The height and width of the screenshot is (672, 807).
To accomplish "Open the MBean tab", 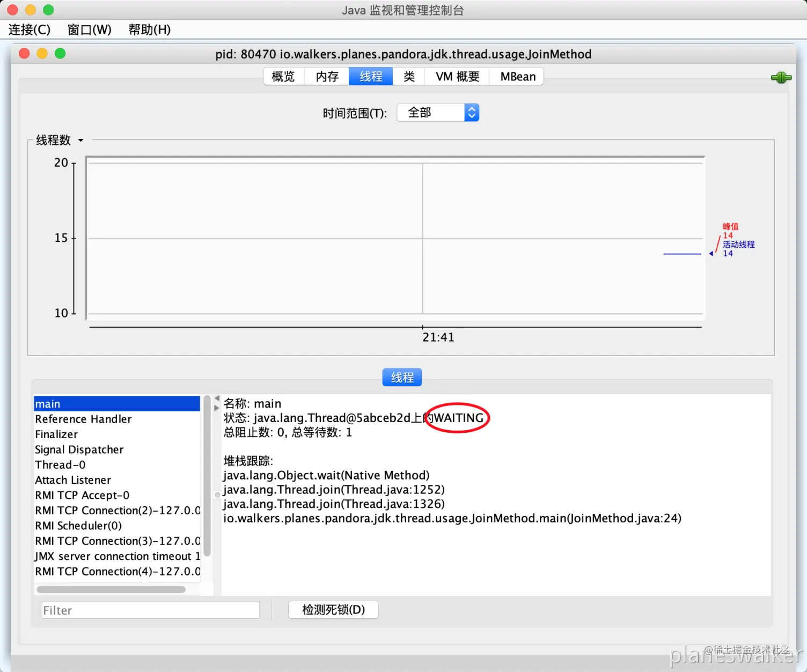I will click(517, 77).
